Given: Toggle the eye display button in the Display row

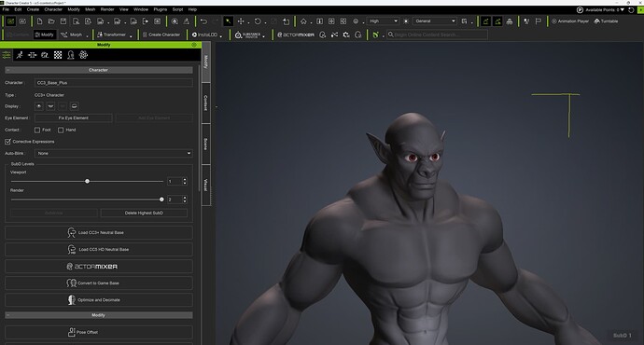Looking at the screenshot, I should pos(39,106).
